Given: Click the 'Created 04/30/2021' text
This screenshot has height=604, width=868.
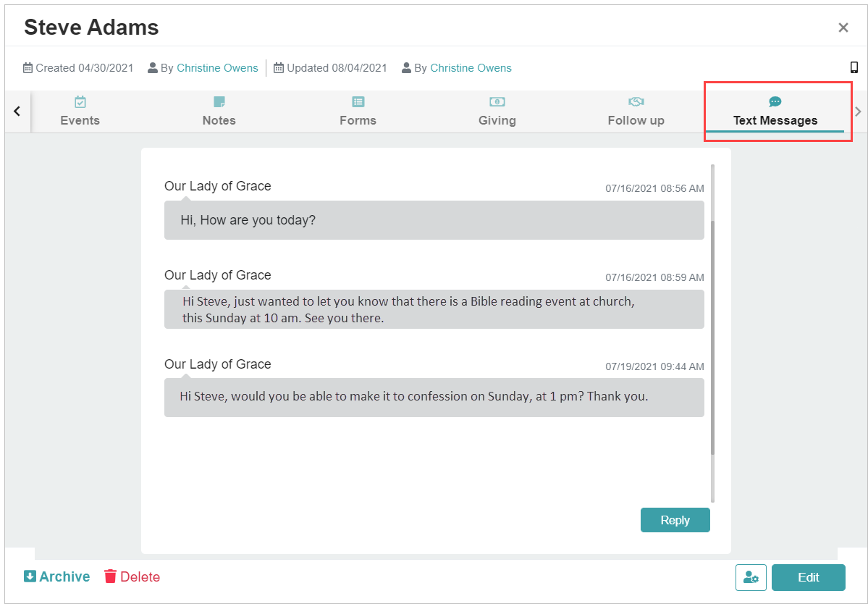Looking at the screenshot, I should [85, 68].
